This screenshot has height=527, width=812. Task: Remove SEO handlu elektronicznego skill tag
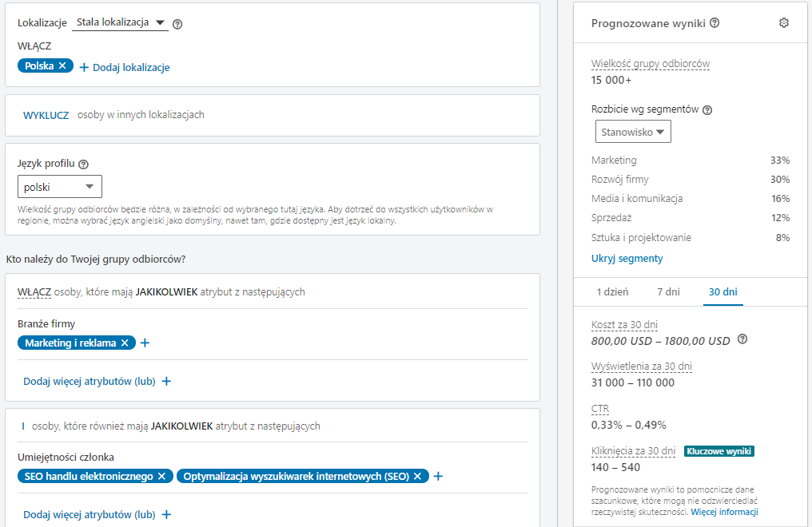pos(161,477)
